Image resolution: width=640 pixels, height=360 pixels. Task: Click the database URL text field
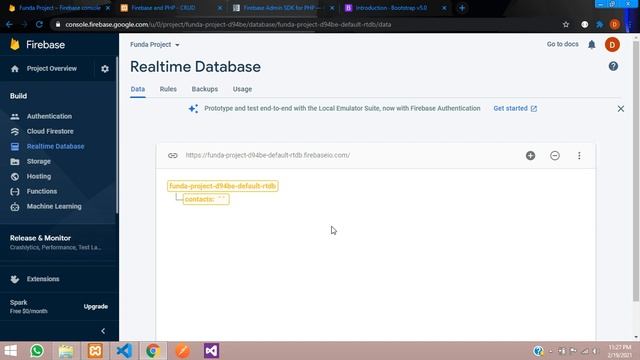268,156
